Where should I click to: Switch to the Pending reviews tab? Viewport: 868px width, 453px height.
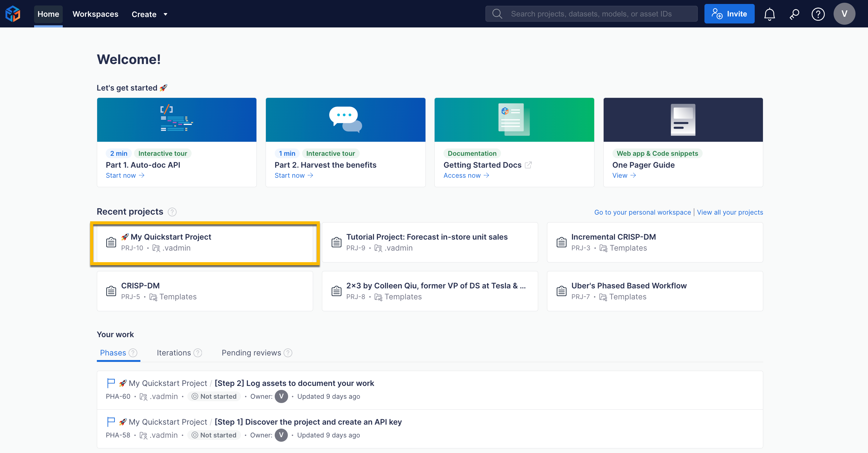[251, 353]
